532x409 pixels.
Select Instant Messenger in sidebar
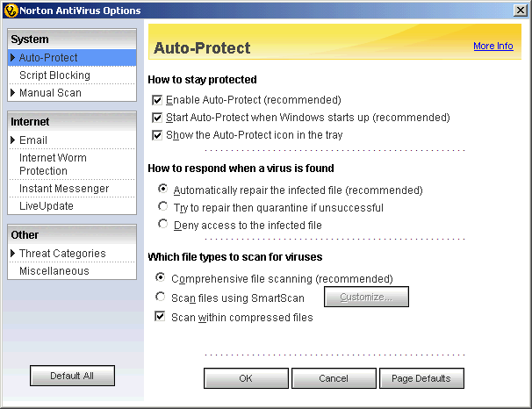click(64, 189)
